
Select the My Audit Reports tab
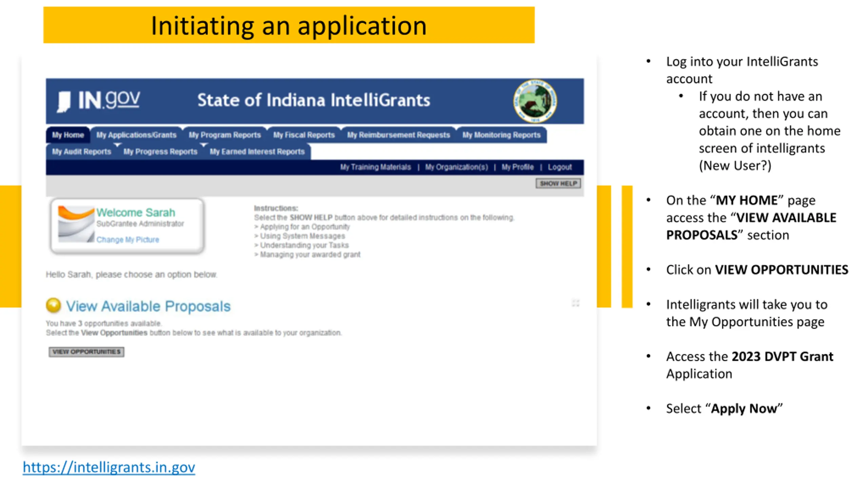tap(81, 151)
